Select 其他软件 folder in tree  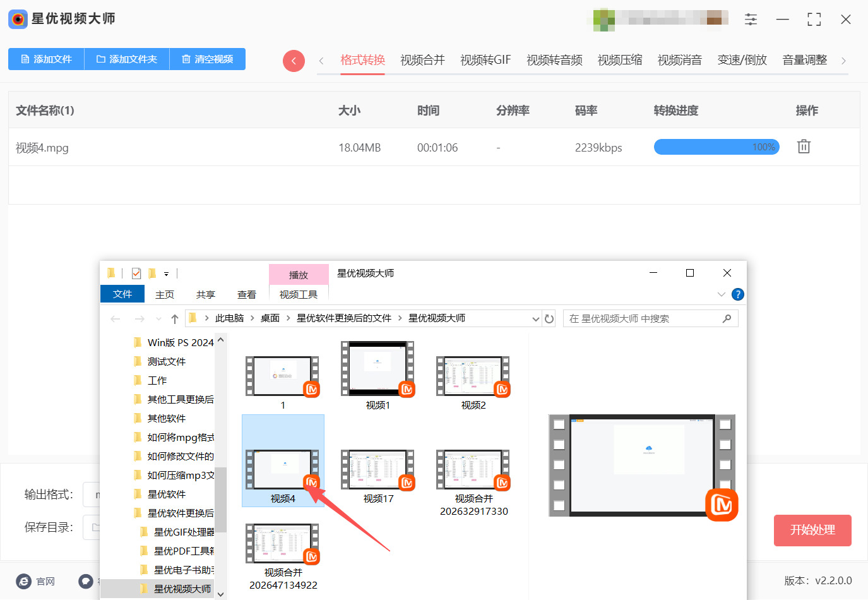[160, 418]
